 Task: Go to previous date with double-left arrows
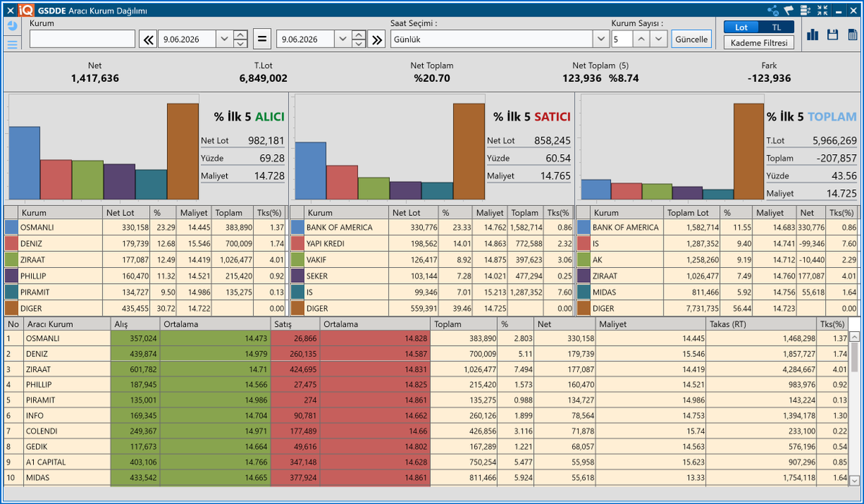148,40
